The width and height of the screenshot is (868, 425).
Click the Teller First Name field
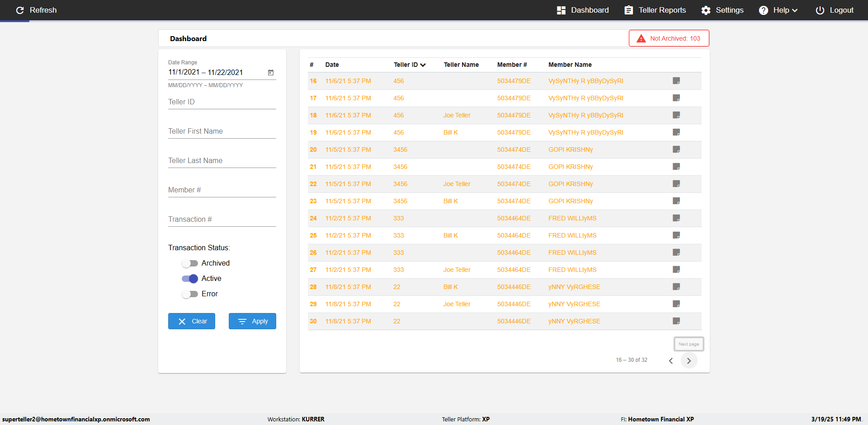pos(222,131)
